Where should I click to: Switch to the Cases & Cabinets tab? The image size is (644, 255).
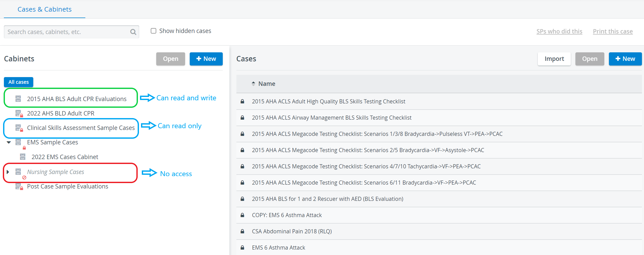[45, 9]
